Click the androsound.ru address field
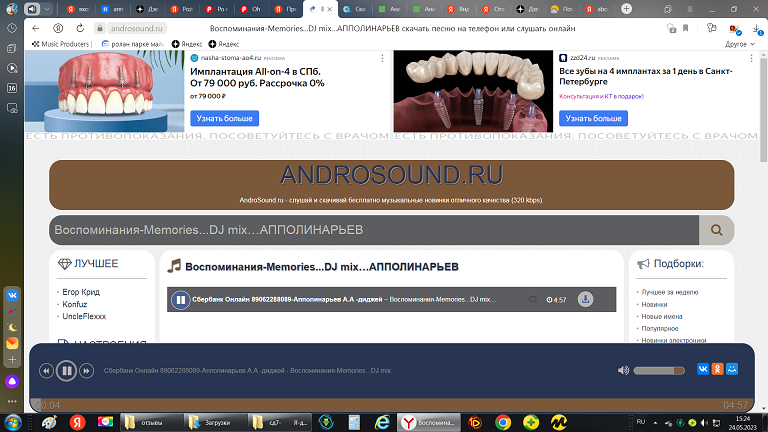 pos(136,28)
